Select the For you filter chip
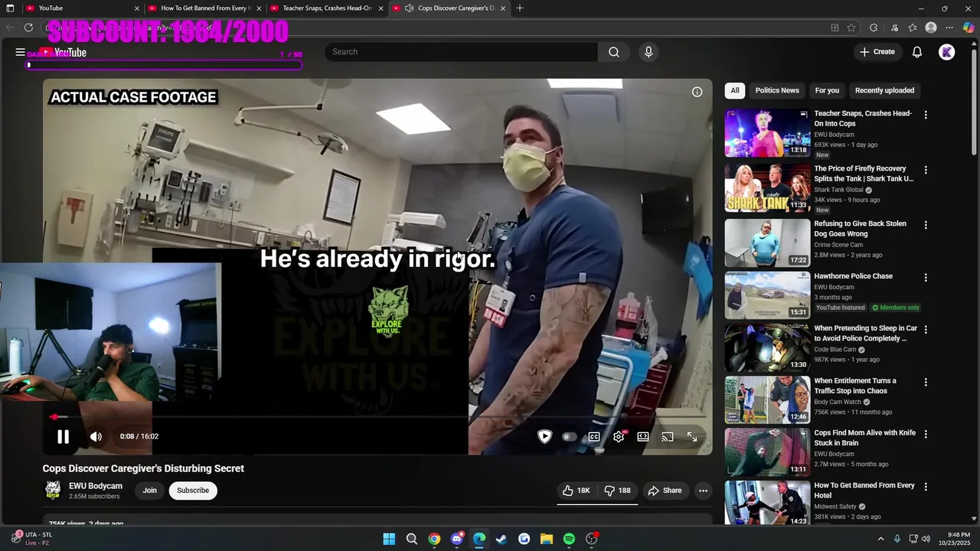 827,90
